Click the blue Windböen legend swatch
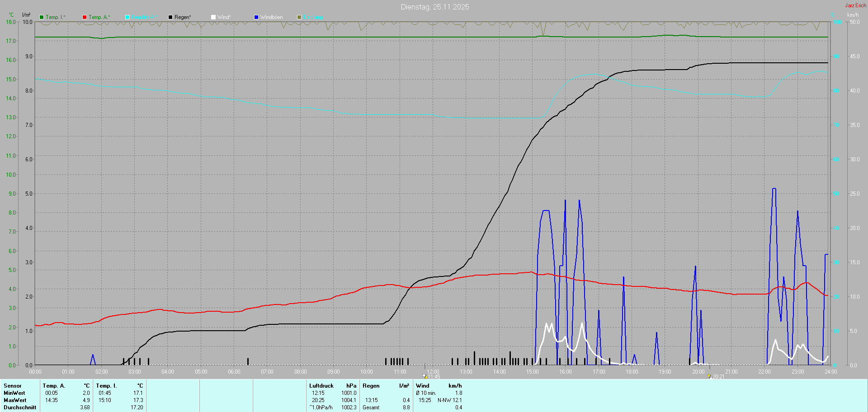 coord(256,17)
